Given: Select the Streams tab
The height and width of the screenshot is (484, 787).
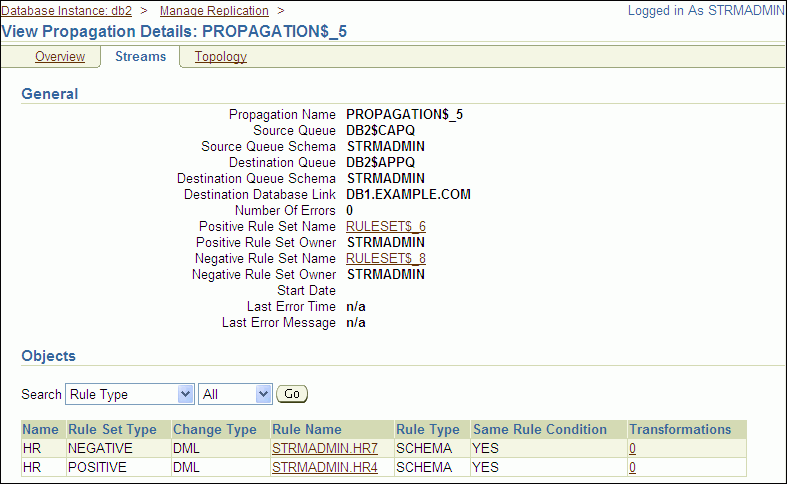Looking at the screenshot, I should pyautogui.click(x=140, y=57).
